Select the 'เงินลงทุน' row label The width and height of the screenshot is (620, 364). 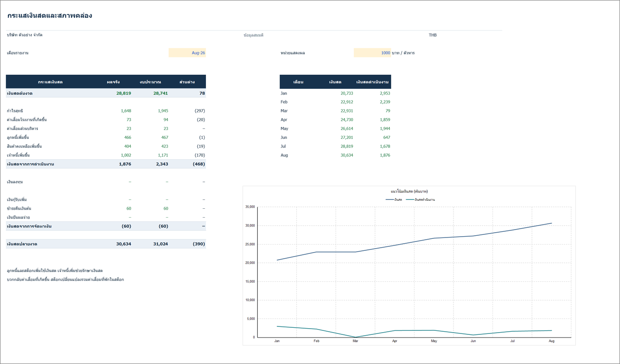[x=15, y=182]
